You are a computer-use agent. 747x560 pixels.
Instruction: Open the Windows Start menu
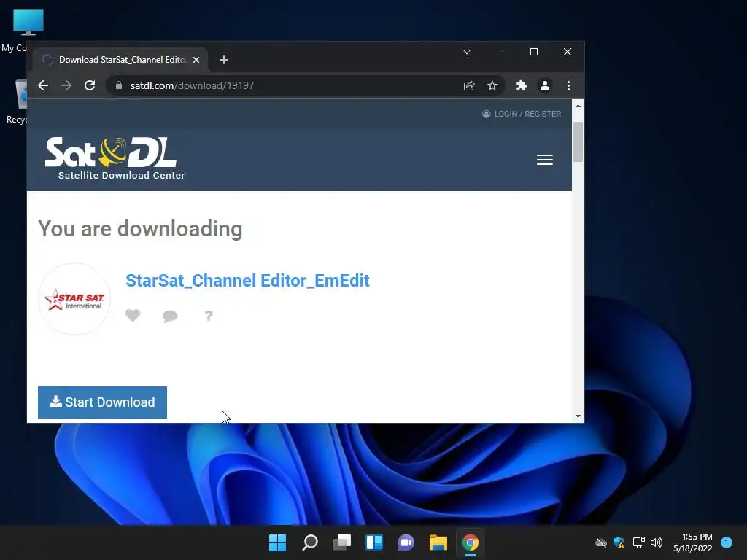pos(278,542)
